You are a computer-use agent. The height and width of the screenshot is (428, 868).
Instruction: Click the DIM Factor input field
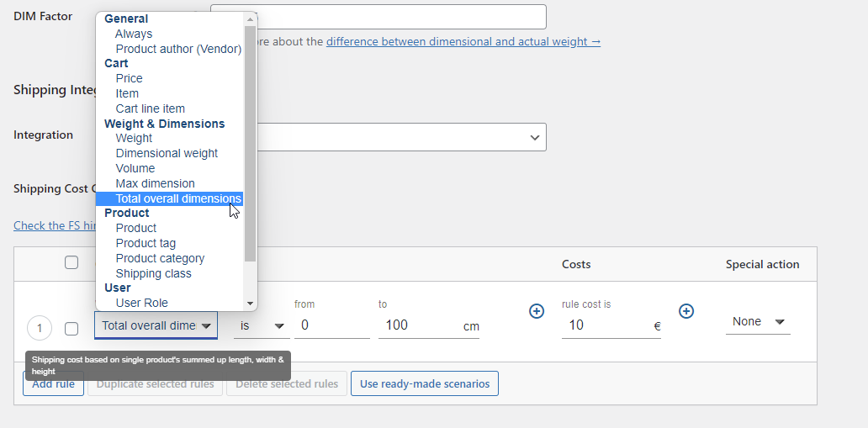point(378,17)
